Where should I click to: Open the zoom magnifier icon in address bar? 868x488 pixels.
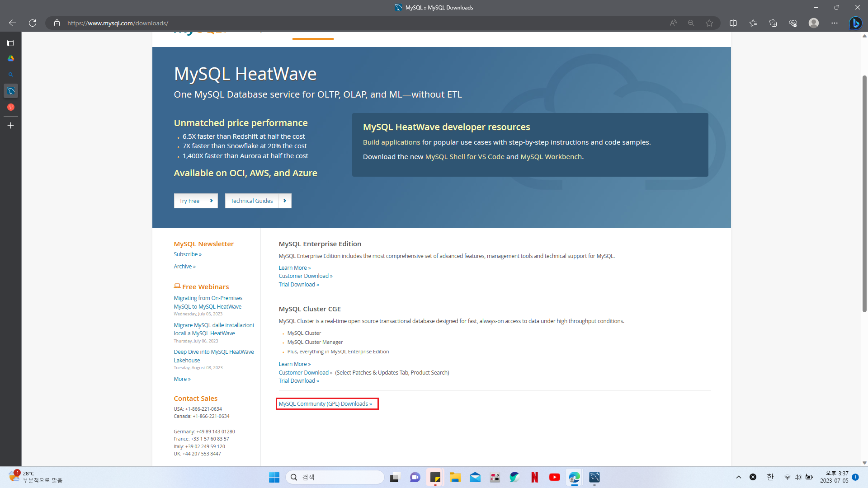pos(691,23)
